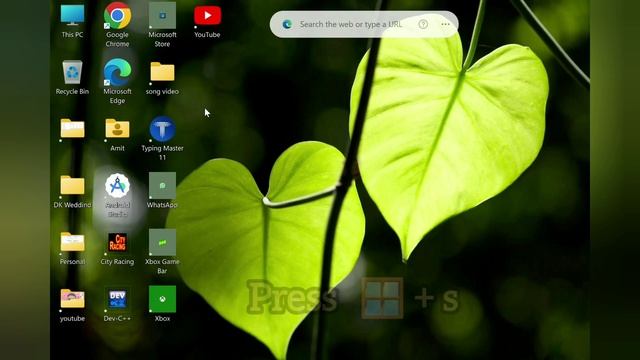This screenshot has height=360, width=640.
Task: Focus the Search the web input field
Action: (351, 24)
